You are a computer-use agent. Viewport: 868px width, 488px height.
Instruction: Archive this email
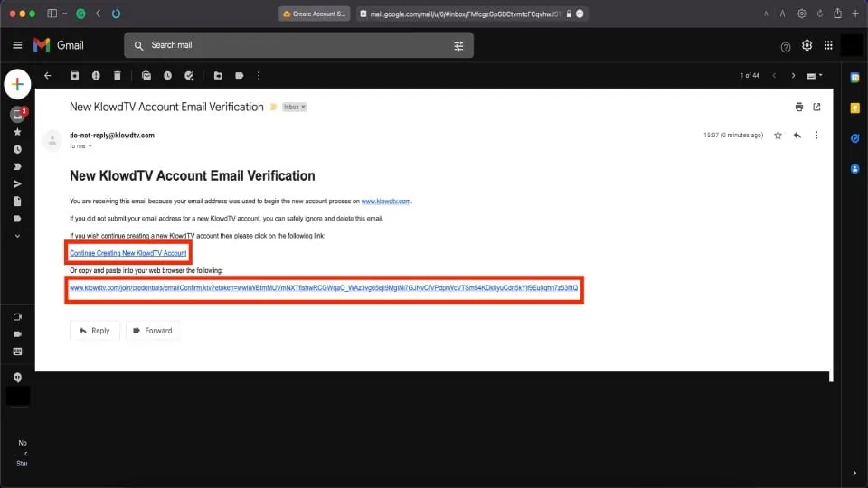[74, 76]
